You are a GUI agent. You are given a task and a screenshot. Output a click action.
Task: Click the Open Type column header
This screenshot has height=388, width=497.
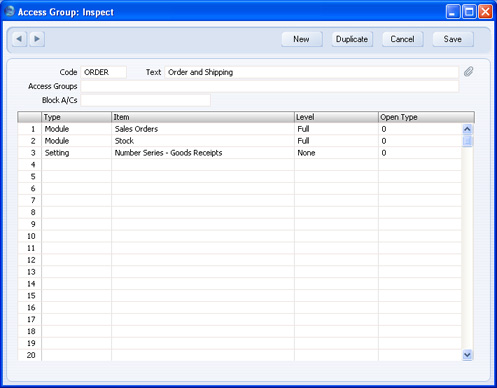click(426, 117)
